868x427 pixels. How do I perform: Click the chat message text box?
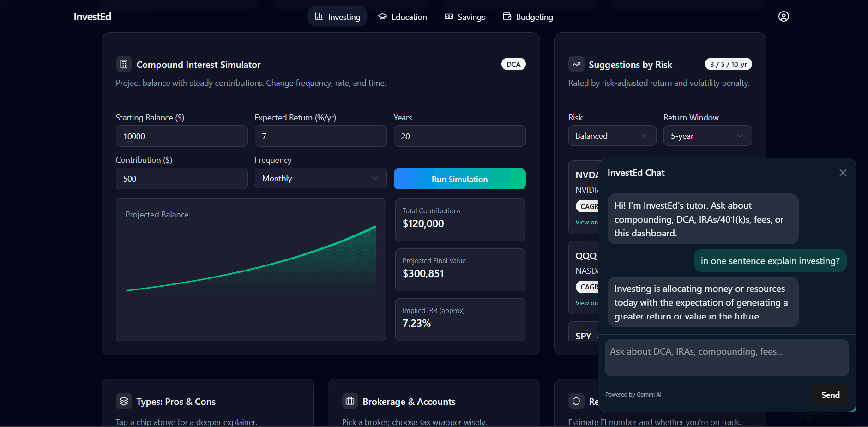(727, 358)
